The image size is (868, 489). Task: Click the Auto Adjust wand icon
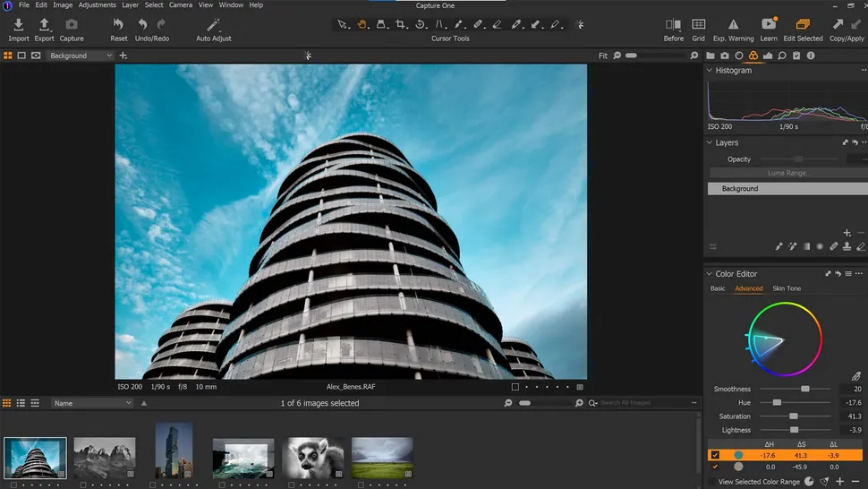213,24
